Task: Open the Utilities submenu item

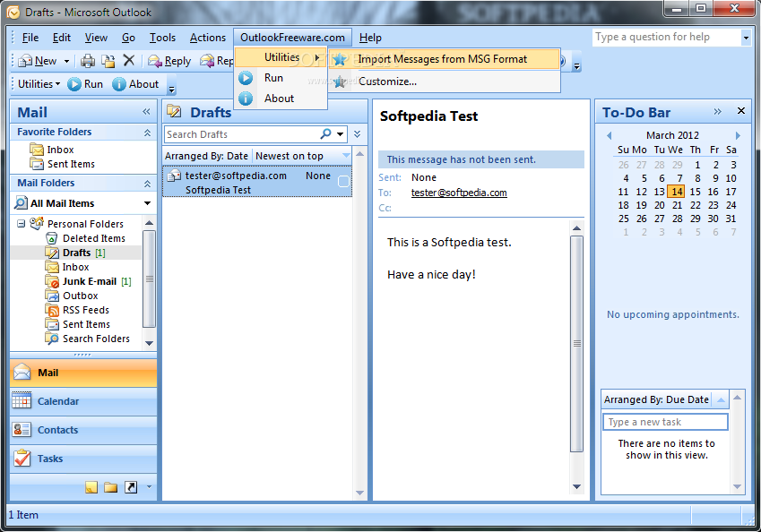Action: tap(281, 57)
